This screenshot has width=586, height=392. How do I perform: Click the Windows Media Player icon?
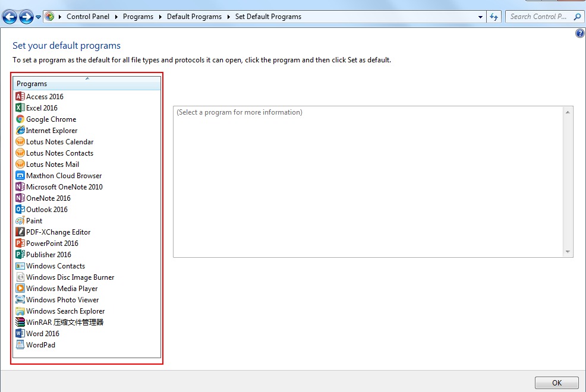pos(20,288)
